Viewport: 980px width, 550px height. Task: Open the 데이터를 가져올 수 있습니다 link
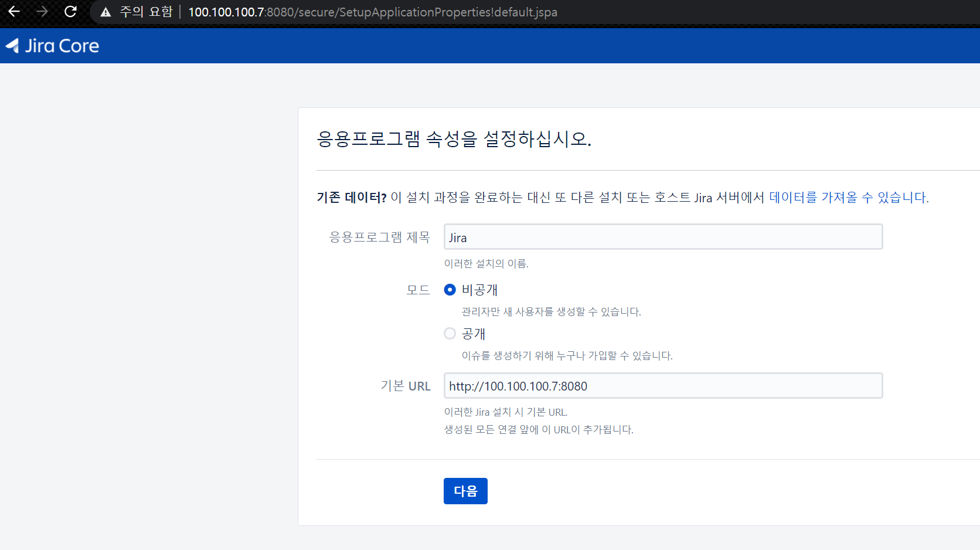(x=849, y=198)
